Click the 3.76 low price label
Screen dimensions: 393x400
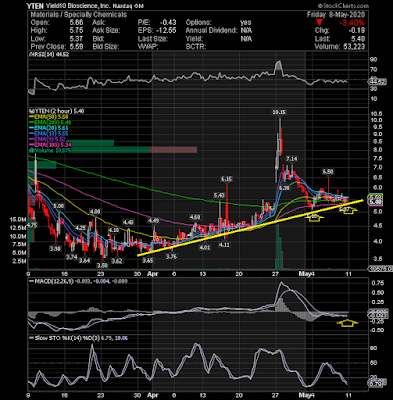pyautogui.click(x=171, y=257)
